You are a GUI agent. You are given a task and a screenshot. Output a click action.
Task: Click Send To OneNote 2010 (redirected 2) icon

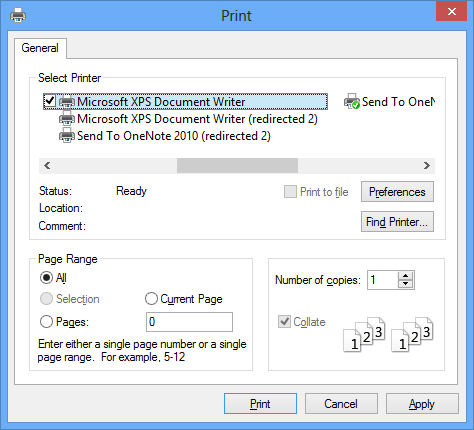coord(67,136)
